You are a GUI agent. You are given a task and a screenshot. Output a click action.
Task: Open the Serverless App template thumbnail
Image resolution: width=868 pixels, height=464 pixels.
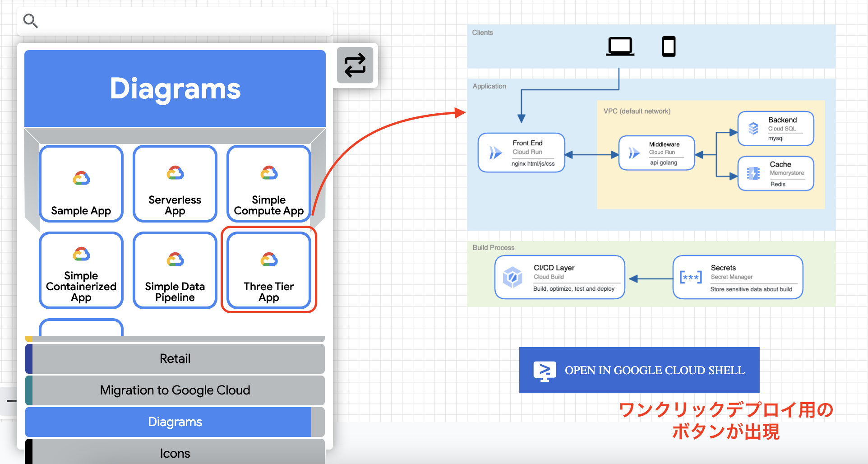coord(175,184)
